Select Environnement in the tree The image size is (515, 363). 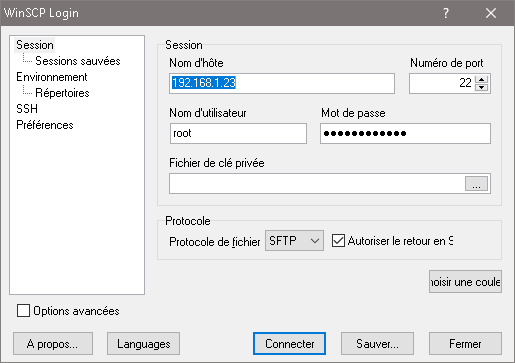[52, 77]
